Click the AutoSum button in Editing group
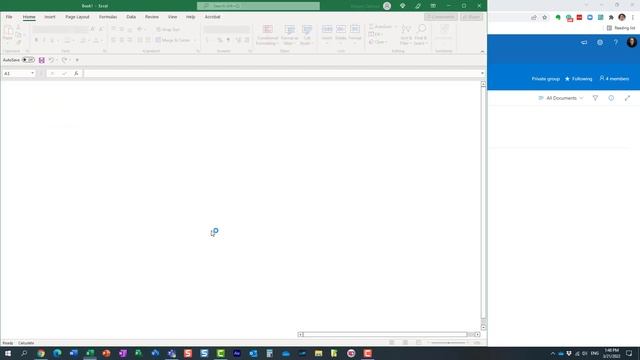640x360 pixels. point(380,27)
